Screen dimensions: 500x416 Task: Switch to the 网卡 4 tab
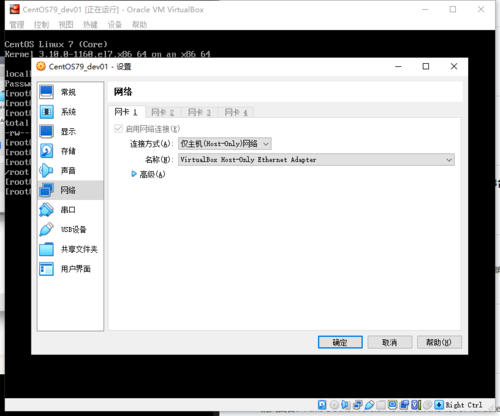[x=236, y=112]
